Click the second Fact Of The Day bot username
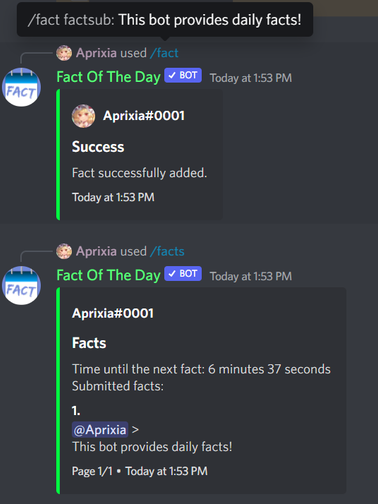The width and height of the screenshot is (378, 504). coord(109,275)
